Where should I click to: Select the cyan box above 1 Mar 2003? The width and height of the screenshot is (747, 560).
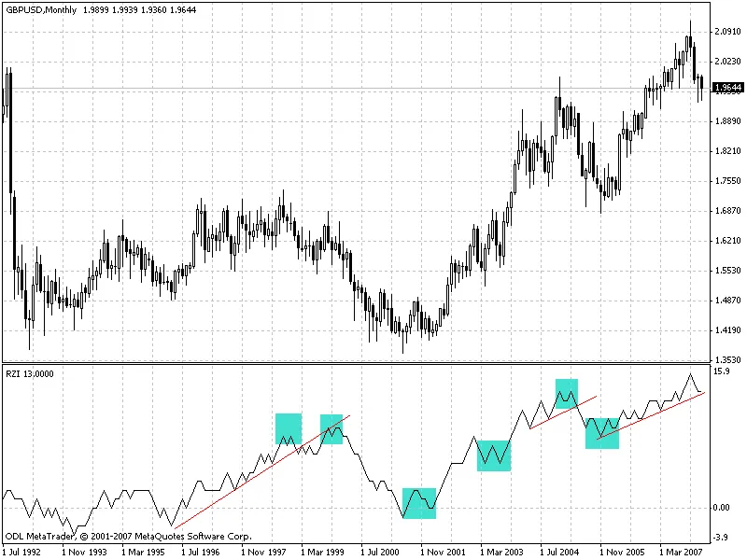point(493,455)
